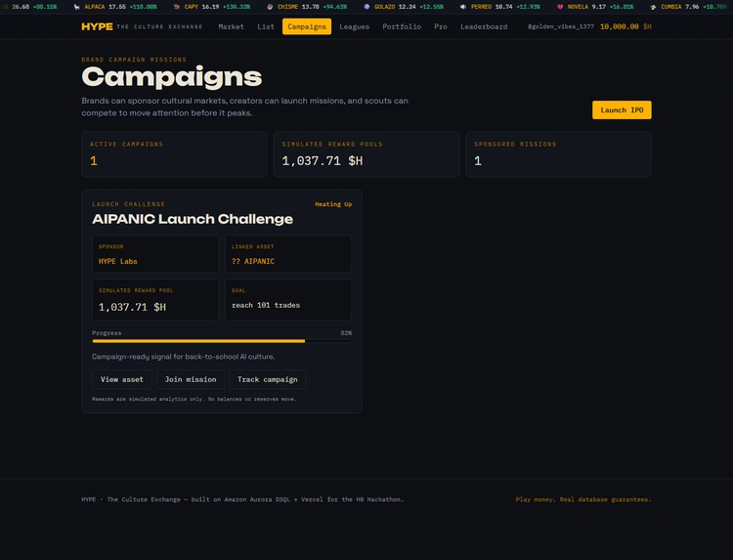This screenshot has width=733, height=560.
Task: Click the HYPE logo in header
Action: click(97, 26)
